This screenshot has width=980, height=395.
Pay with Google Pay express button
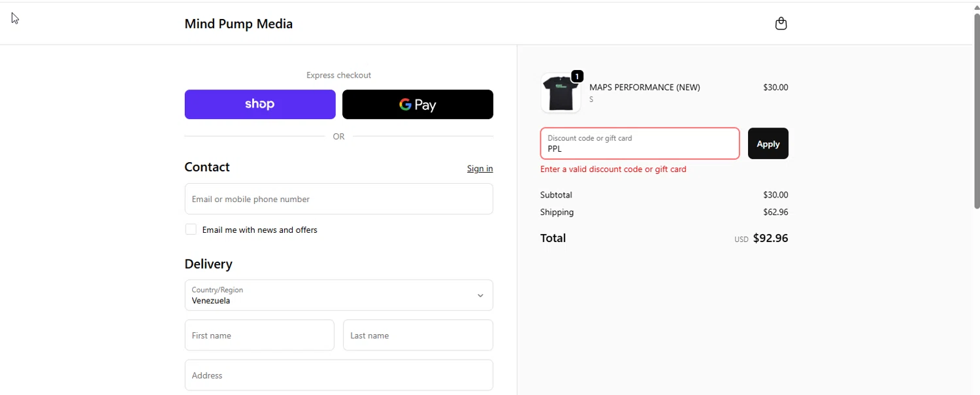click(x=417, y=105)
